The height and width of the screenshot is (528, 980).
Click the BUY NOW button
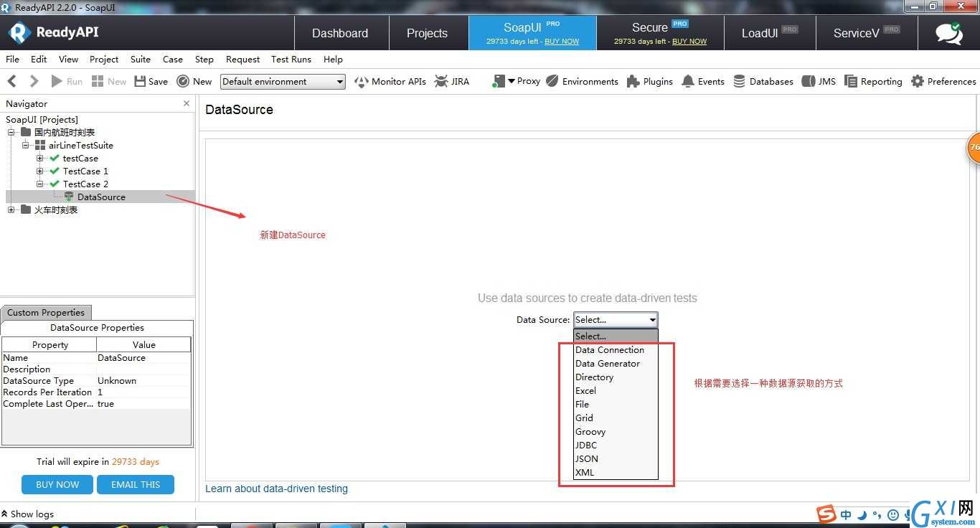[x=57, y=484]
